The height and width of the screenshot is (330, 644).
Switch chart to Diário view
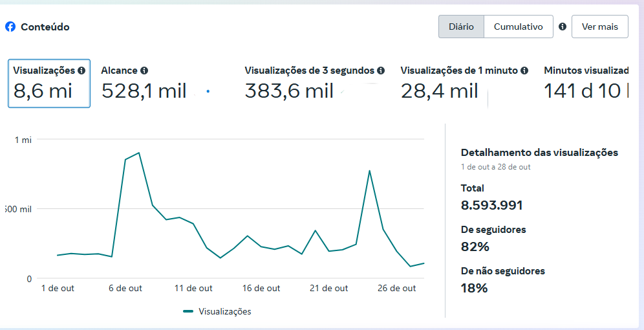pyautogui.click(x=461, y=27)
